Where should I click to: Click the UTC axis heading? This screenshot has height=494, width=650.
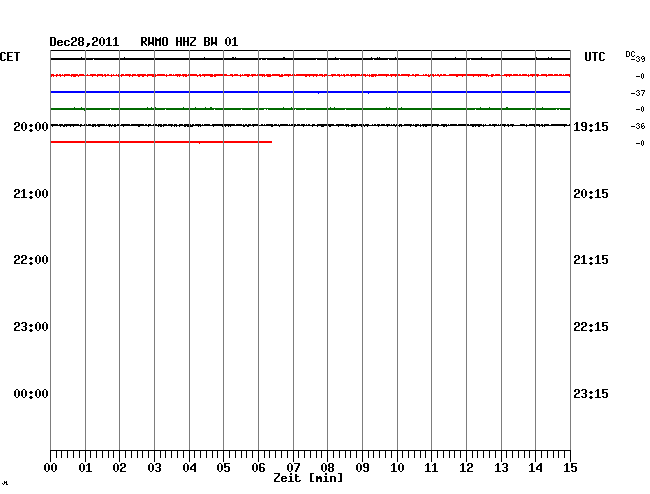(594, 57)
